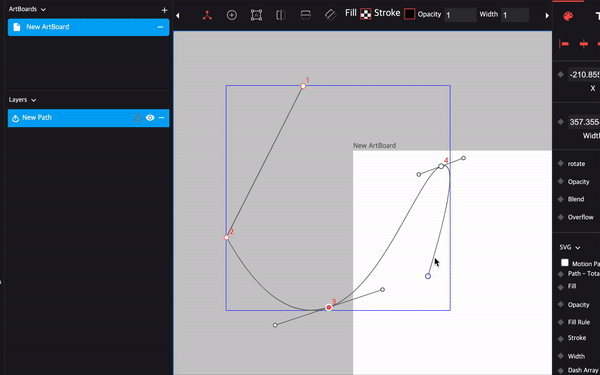600x375 pixels.
Task: Click the Width value field showing 357.355
Action: tap(584, 122)
